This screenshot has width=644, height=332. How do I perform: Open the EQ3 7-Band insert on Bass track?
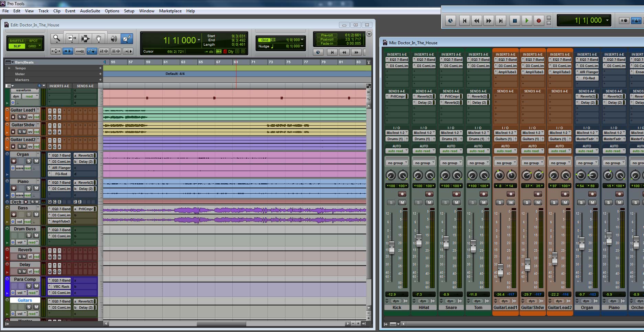pos(61,209)
